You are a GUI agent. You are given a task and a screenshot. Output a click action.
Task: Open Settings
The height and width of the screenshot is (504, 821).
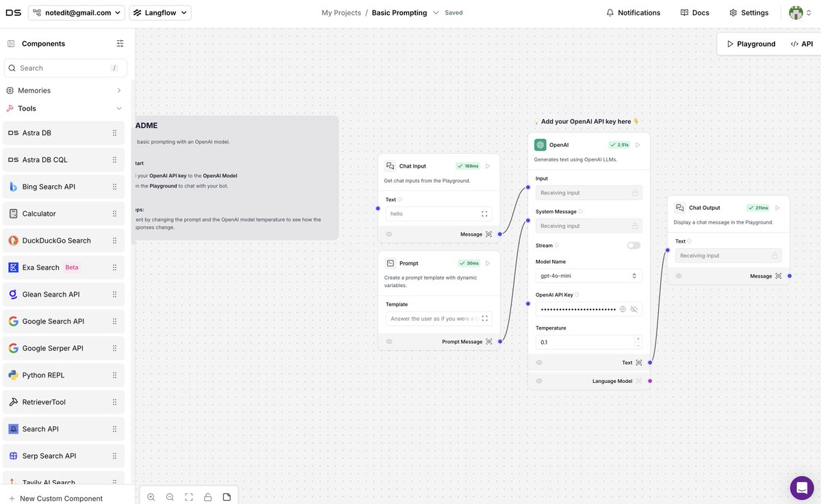click(748, 12)
